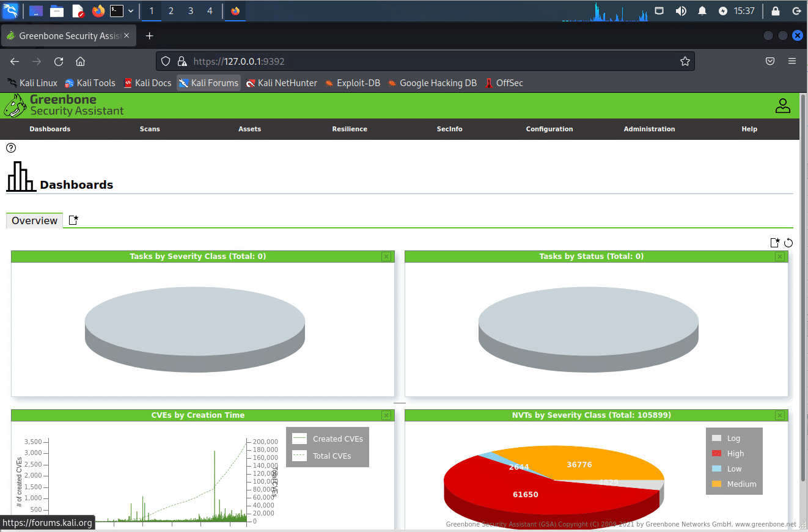Reset dashboard to defaults icon

788,242
